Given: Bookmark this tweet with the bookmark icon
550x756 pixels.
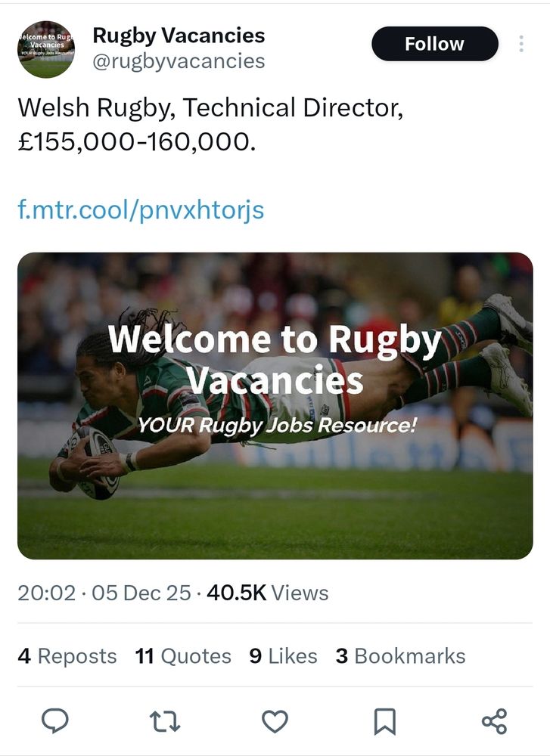Looking at the screenshot, I should (x=384, y=721).
